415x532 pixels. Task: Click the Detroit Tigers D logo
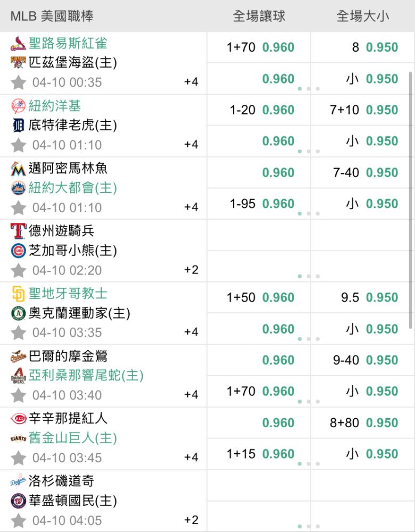pos(18,126)
